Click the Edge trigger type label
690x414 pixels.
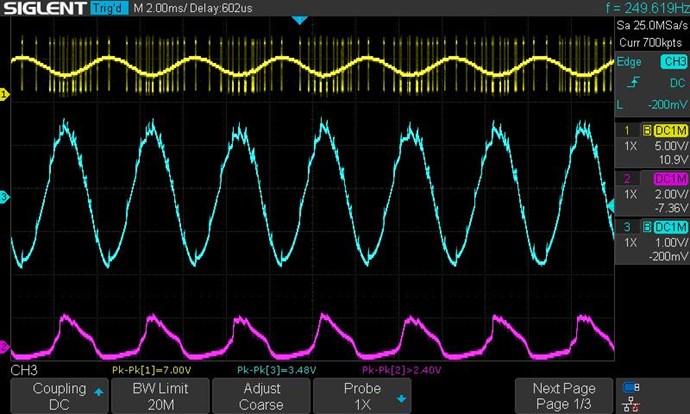coord(629,62)
